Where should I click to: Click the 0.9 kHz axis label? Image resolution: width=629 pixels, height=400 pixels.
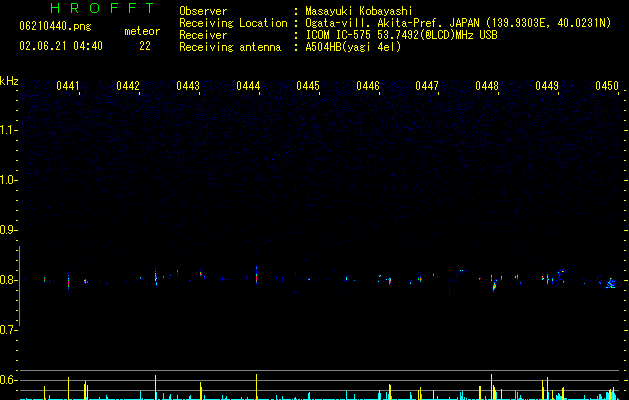tap(9, 230)
